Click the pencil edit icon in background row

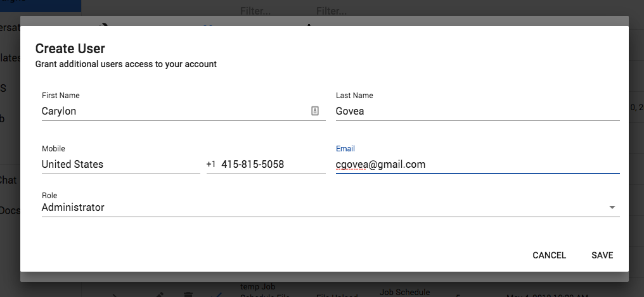click(x=160, y=294)
